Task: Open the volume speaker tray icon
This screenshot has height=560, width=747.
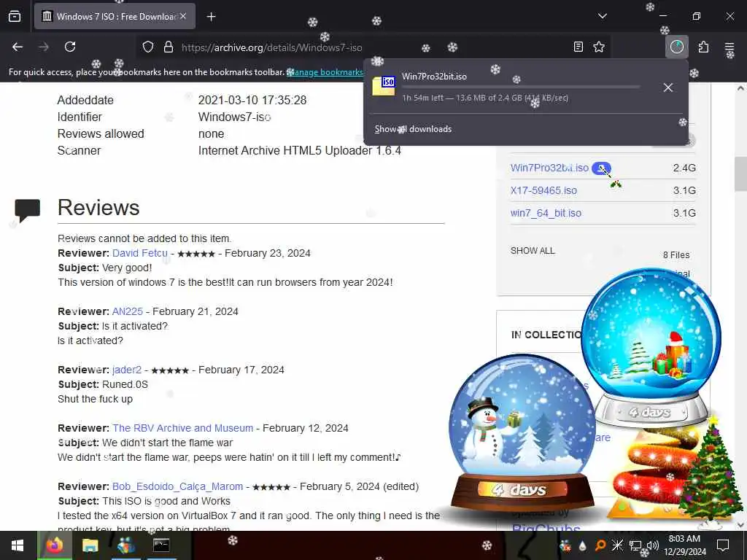Action: [652, 545]
